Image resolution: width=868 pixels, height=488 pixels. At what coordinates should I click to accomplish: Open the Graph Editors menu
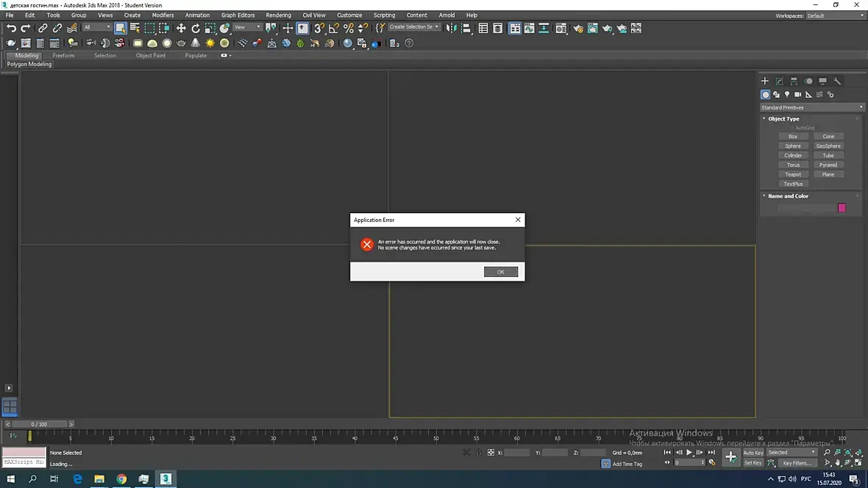coord(238,15)
